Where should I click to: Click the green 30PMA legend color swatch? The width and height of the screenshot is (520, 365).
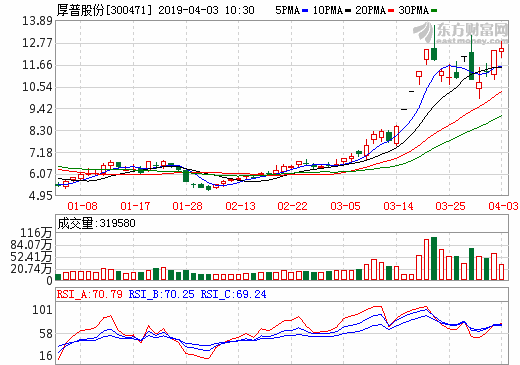pyautogui.click(x=434, y=11)
